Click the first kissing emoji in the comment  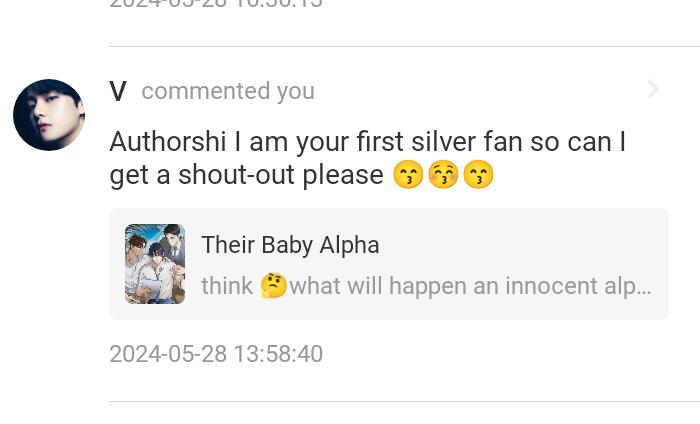coord(407,176)
